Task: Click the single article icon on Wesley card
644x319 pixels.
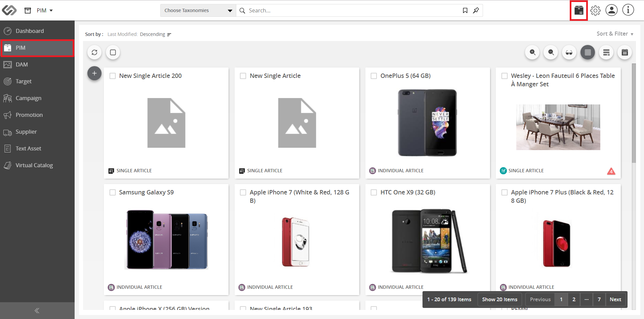Action: [x=503, y=171]
